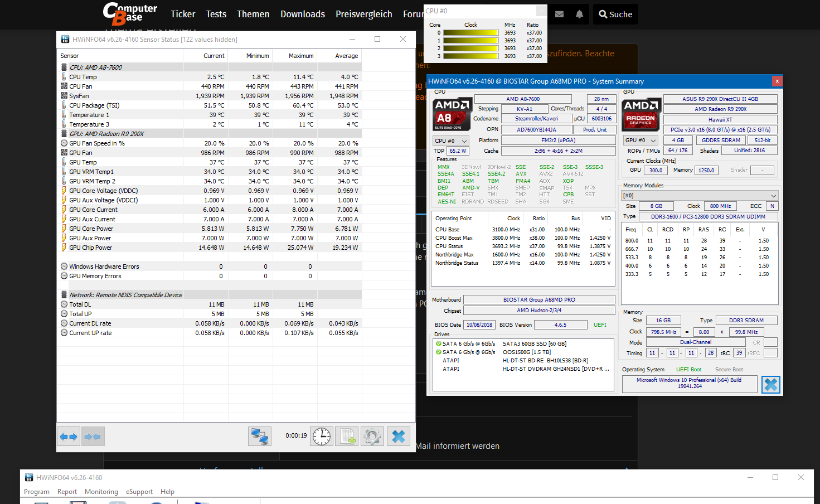
Task: Open the CPU #0 selector dropdown
Action: coord(450,141)
